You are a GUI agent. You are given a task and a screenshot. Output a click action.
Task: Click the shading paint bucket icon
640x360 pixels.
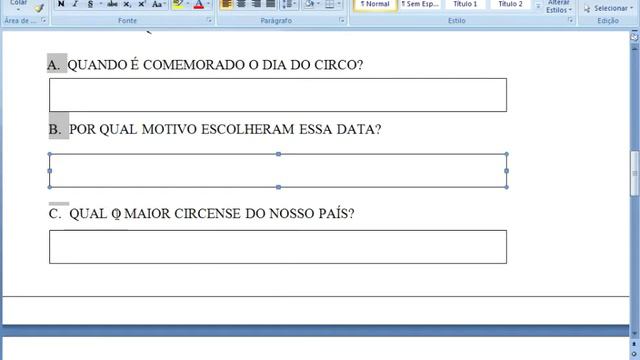[x=309, y=4]
